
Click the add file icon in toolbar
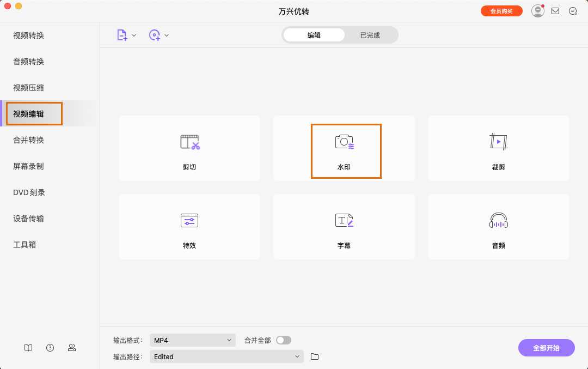pyautogui.click(x=121, y=34)
